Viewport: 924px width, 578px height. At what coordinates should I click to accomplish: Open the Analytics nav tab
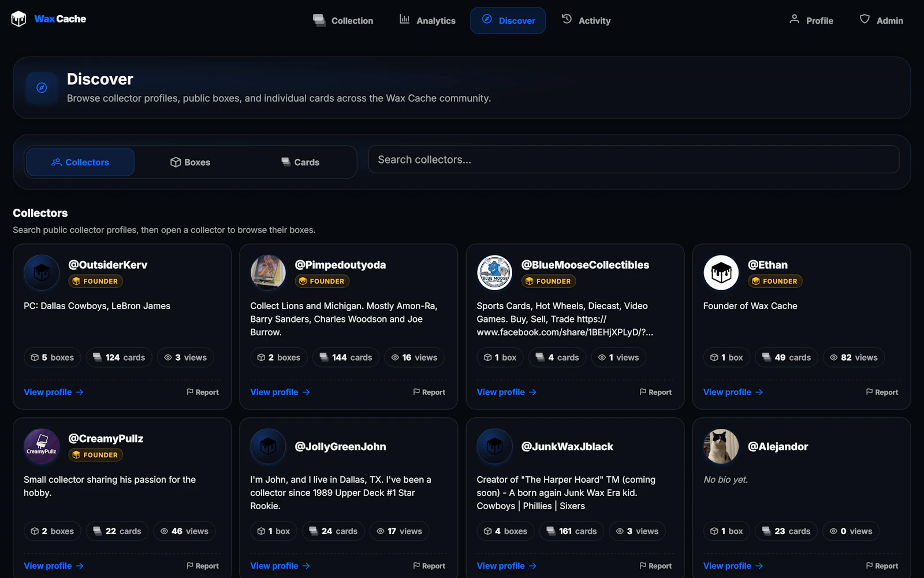point(427,21)
